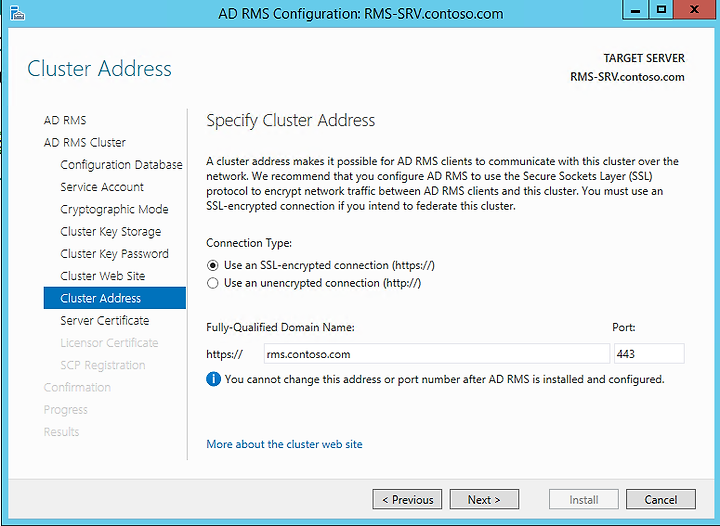Open More about the cluster web site link
The height and width of the screenshot is (526, 720).
(x=284, y=444)
